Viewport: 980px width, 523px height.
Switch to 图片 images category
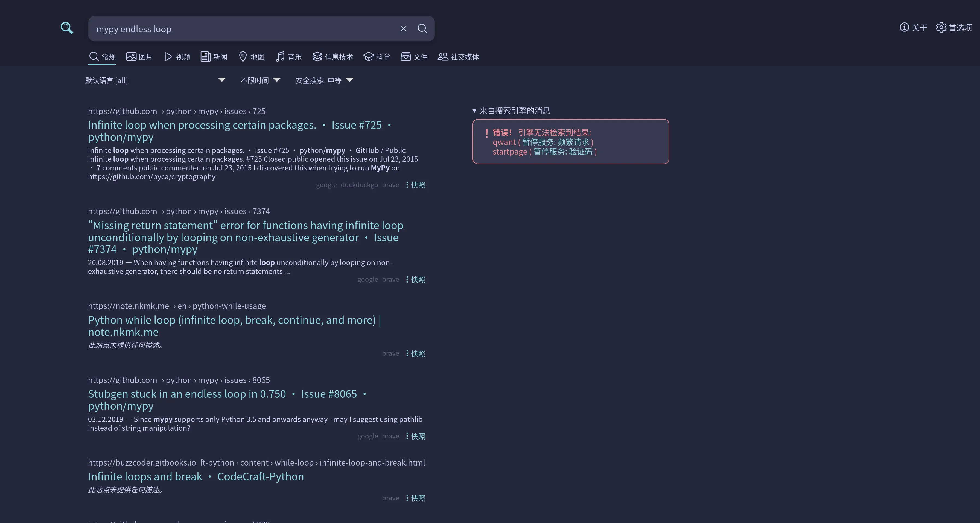tap(139, 57)
